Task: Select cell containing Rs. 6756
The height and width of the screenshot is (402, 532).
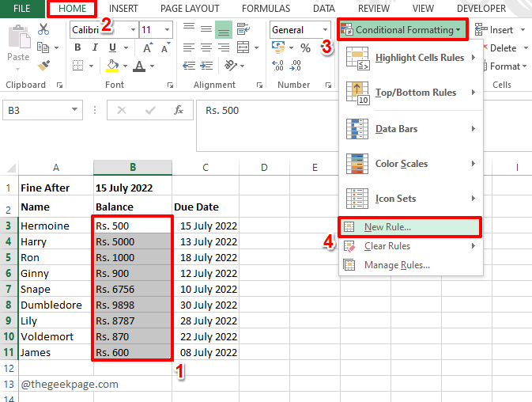Action: 132,290
